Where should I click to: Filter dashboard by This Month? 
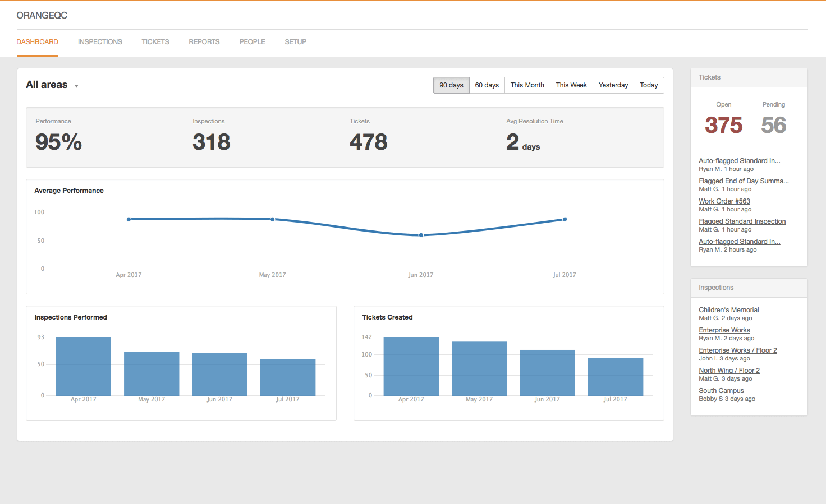pyautogui.click(x=527, y=85)
